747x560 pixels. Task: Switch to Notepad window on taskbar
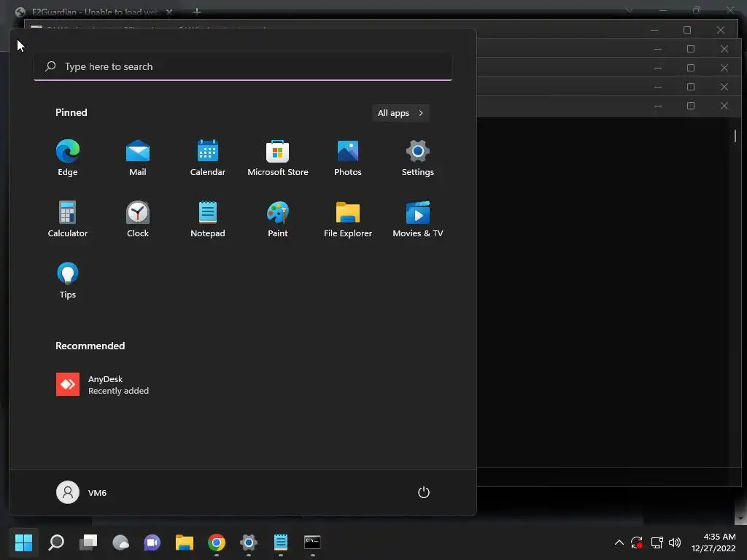281,542
